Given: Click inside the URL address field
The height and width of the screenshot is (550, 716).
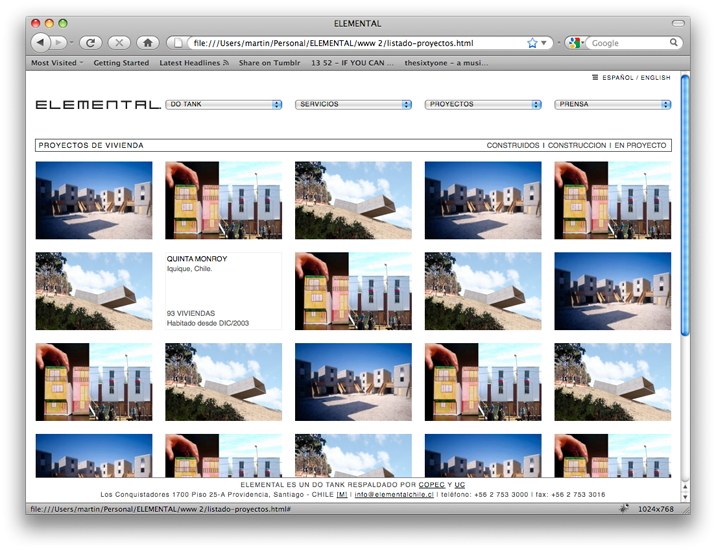Looking at the screenshot, I should [x=356, y=43].
